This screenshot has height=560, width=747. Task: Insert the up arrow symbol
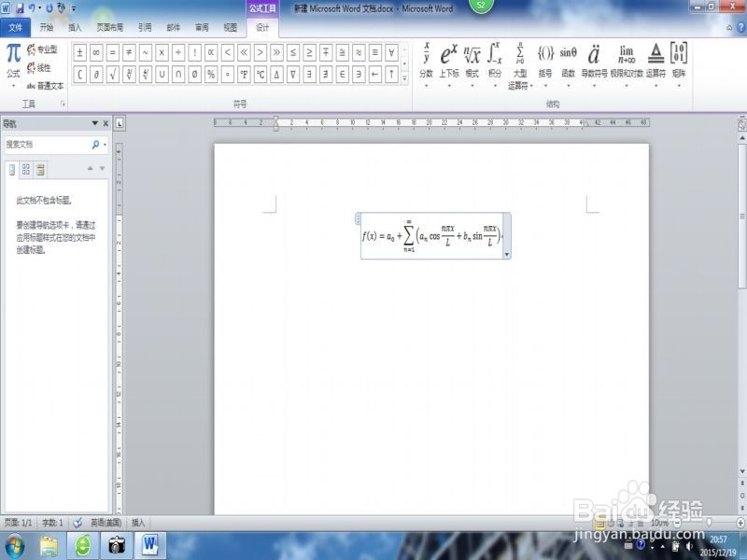click(391, 75)
